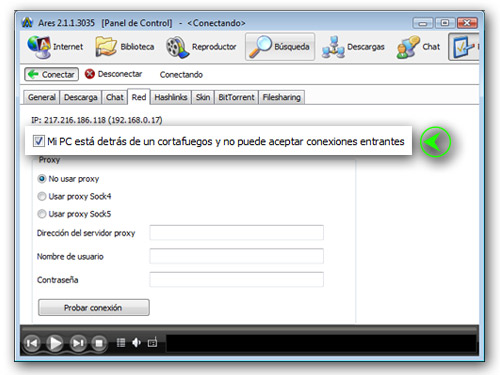This screenshot has width=500, height=375.
Task: Open the Descargas downloads section
Action: [353, 47]
